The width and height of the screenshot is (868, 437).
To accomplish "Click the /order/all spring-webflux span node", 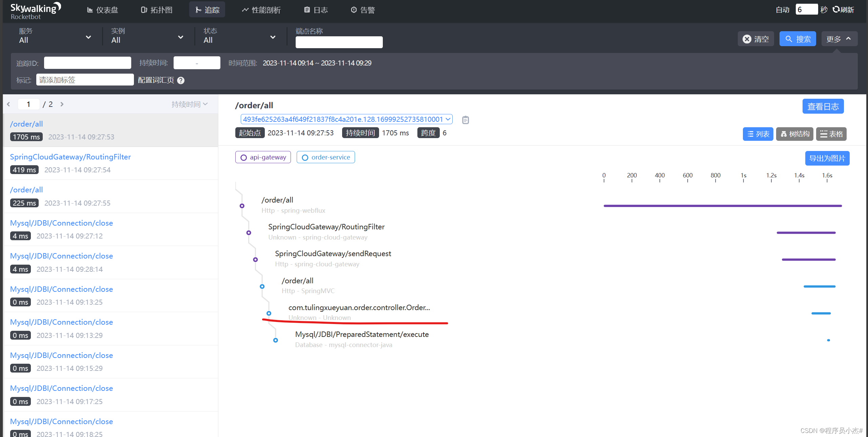I will click(242, 206).
